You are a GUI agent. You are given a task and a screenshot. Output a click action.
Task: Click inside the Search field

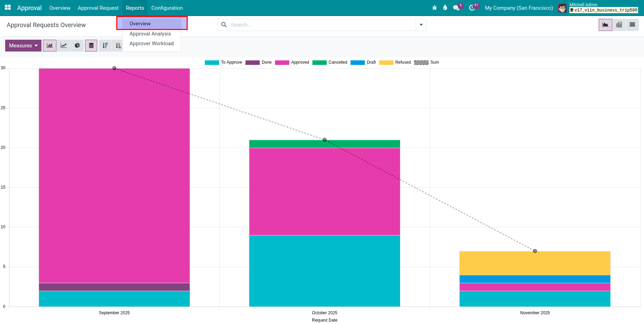coord(314,25)
